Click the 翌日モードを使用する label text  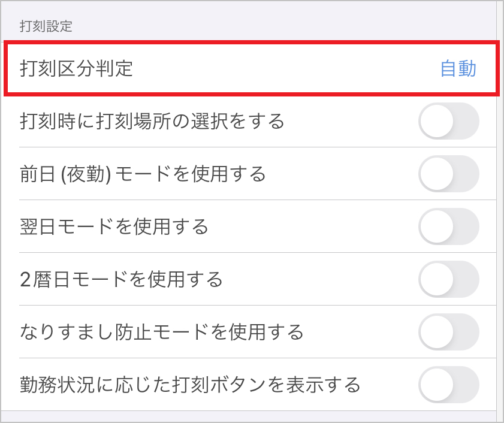tap(114, 227)
